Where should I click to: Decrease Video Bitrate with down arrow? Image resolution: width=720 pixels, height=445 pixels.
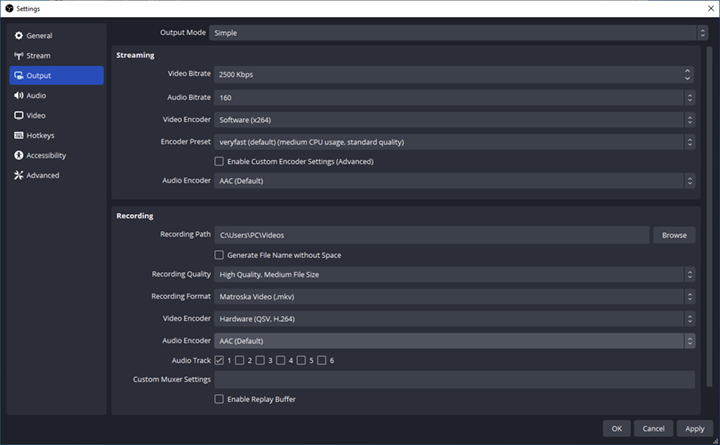(687, 78)
